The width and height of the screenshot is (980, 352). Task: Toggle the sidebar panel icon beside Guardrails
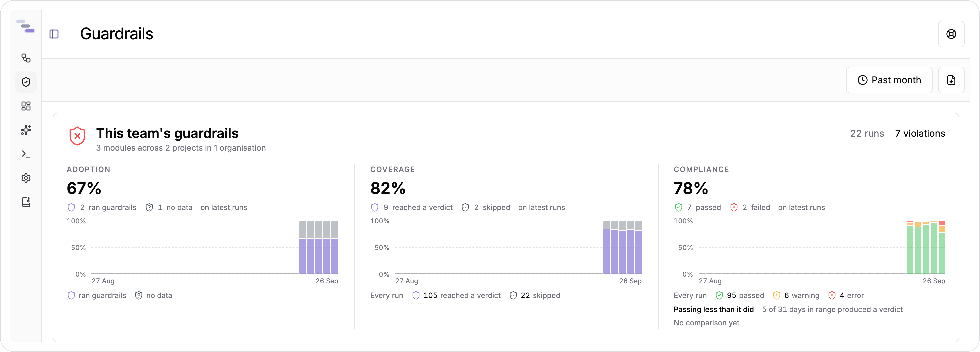54,34
